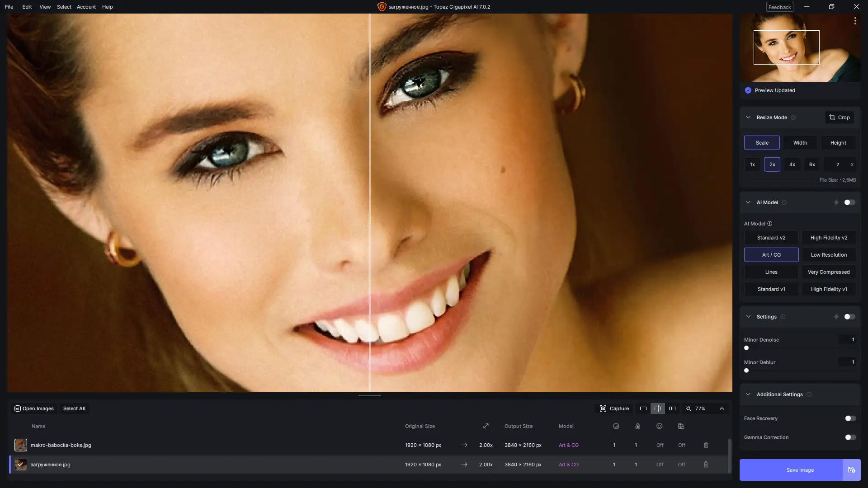
Task: Switch to single preview view icon
Action: tap(643, 408)
